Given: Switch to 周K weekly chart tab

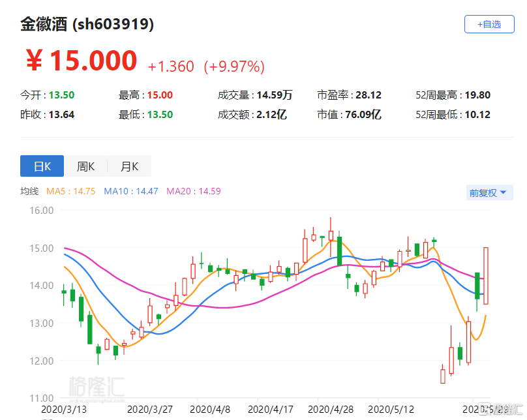Looking at the screenshot, I should 85,166.
